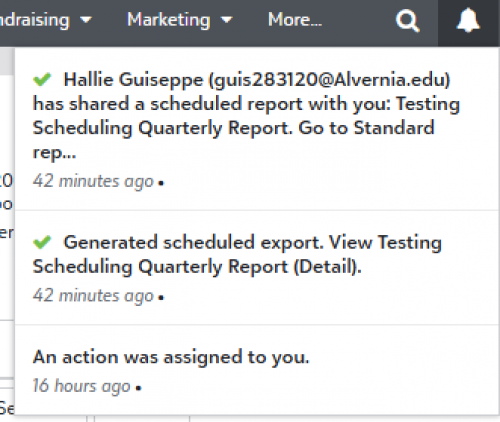Click dot after 16 hours ago

click(139, 388)
